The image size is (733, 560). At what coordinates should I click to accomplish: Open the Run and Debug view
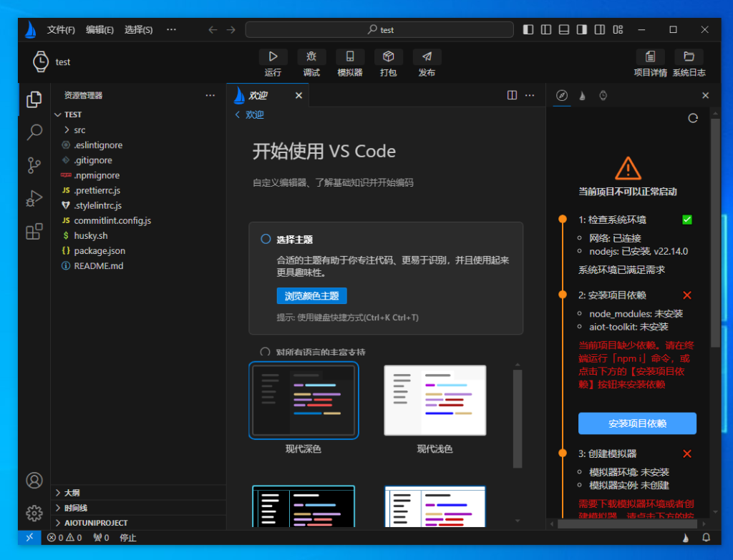34,199
